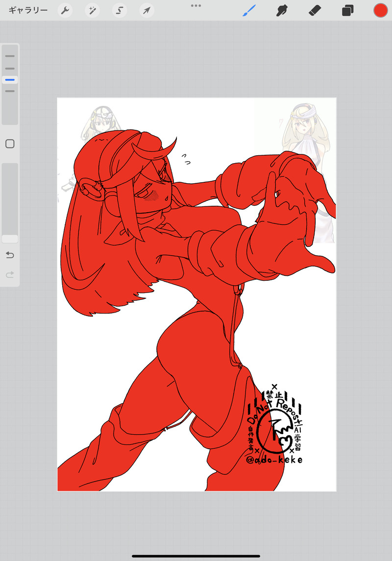Redo with the greyed forward arrow
The image size is (392, 561).
[10, 275]
